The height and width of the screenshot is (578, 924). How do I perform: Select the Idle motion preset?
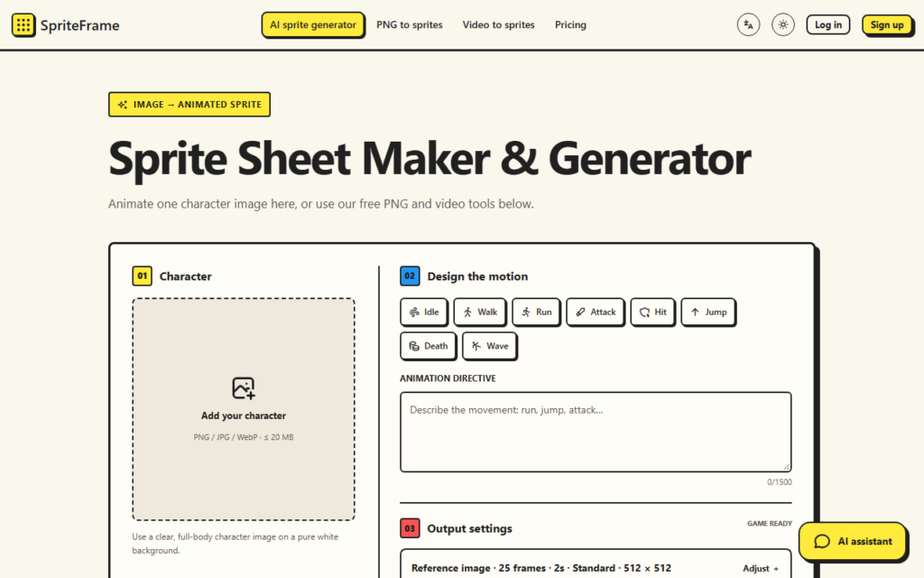[x=424, y=312]
